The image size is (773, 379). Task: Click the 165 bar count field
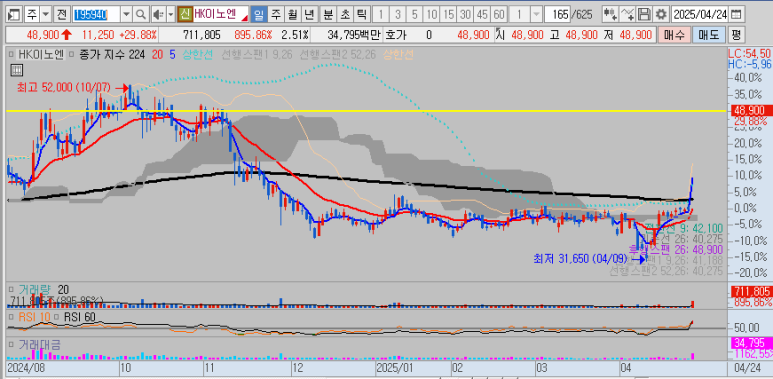click(x=558, y=15)
